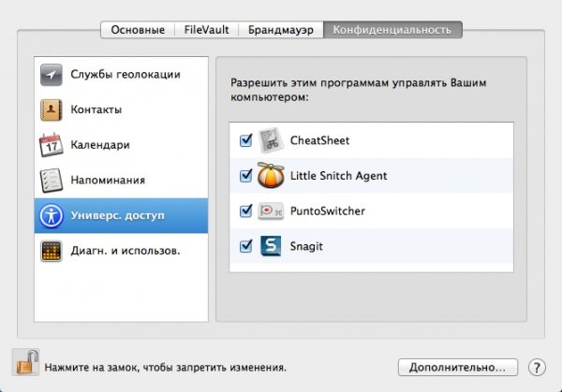Select the CheatSheet name in the list

point(319,140)
